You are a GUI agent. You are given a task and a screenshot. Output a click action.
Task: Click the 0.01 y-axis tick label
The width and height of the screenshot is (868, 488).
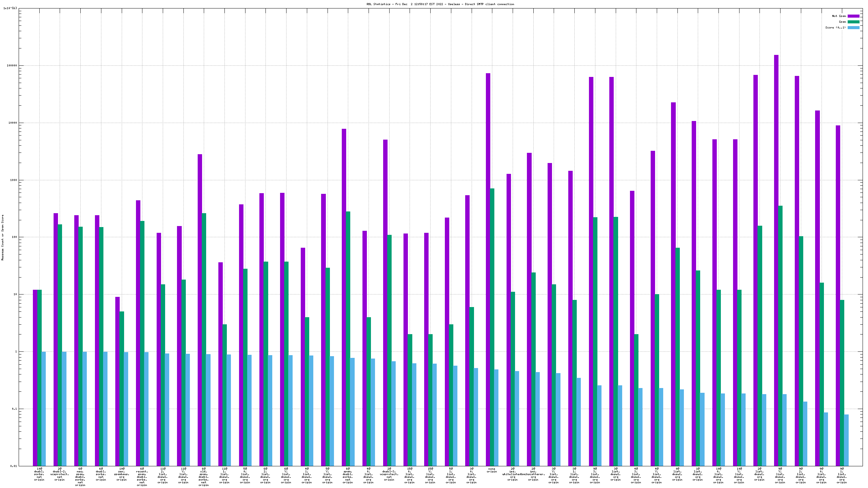(13, 466)
